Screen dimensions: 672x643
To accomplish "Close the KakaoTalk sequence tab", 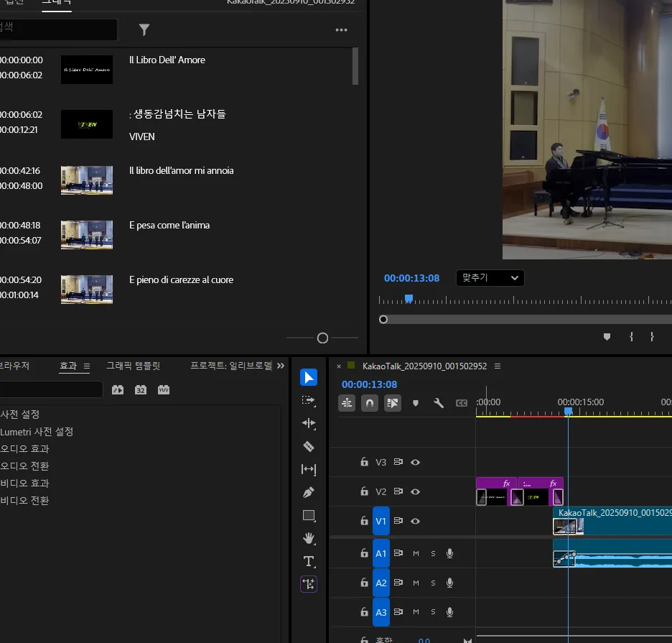I will [339, 366].
